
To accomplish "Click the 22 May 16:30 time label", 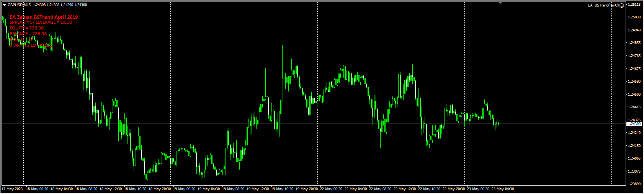I will pyautogui.click(x=429, y=189).
